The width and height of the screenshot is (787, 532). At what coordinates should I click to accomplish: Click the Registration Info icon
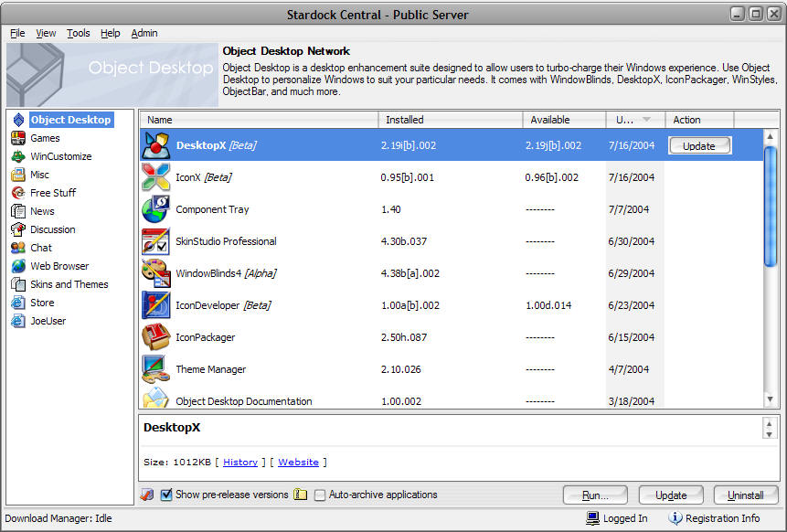tap(675, 518)
